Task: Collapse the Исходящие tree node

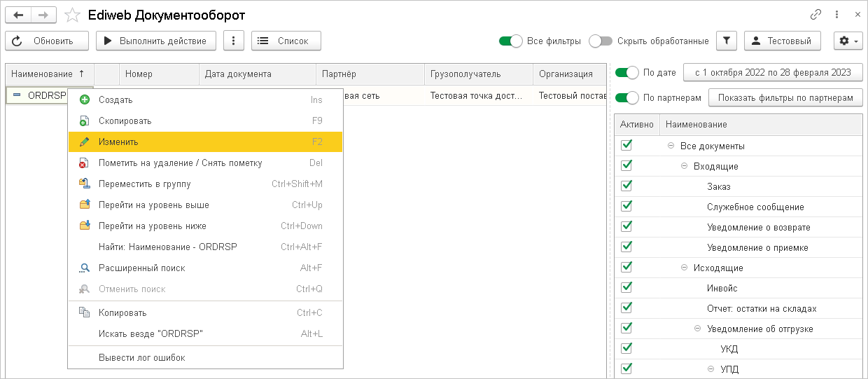Action: pos(684,268)
